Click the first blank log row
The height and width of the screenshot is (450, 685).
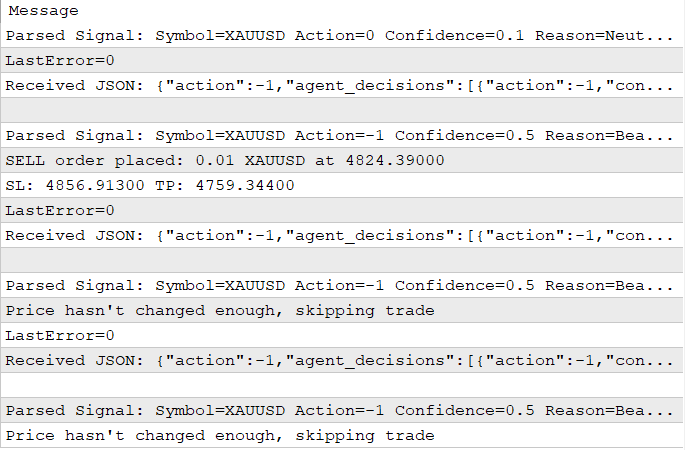(339, 110)
